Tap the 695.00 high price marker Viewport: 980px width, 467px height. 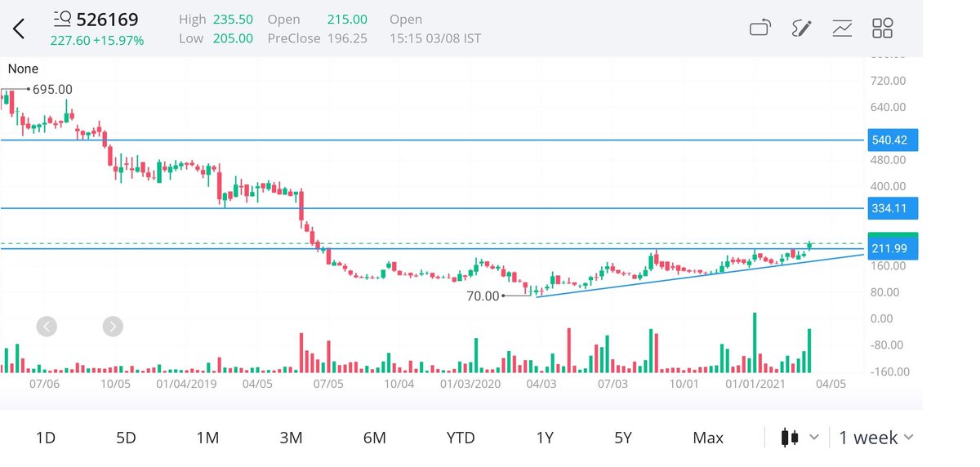[52, 89]
